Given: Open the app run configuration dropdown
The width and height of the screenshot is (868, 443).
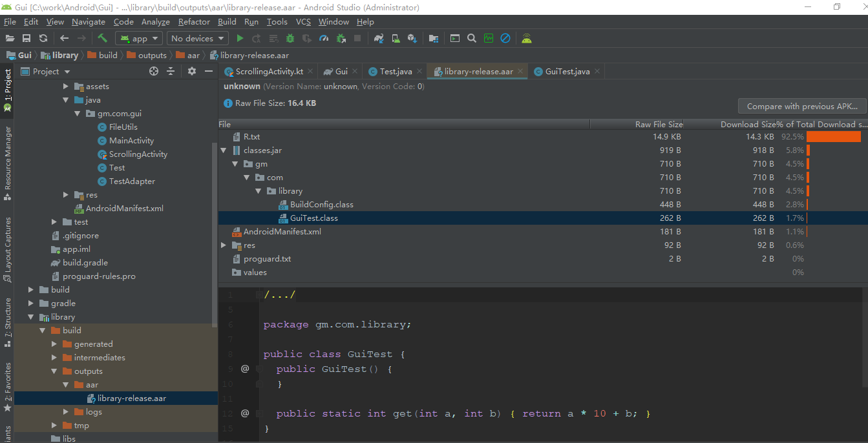Looking at the screenshot, I should coord(138,38).
